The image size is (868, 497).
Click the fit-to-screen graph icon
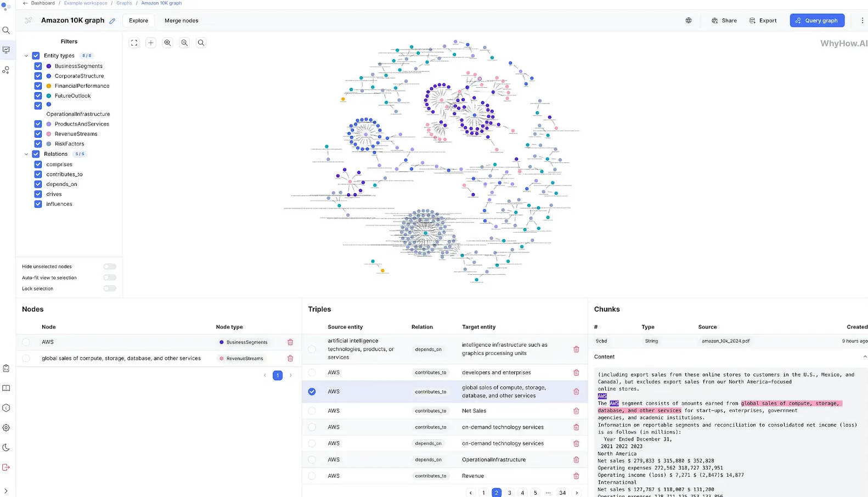tap(134, 43)
